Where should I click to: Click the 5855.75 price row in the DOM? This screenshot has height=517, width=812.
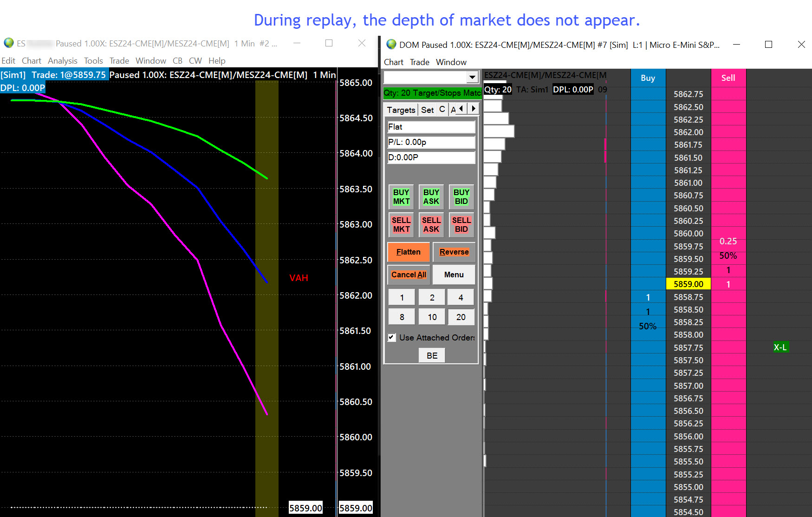point(689,449)
